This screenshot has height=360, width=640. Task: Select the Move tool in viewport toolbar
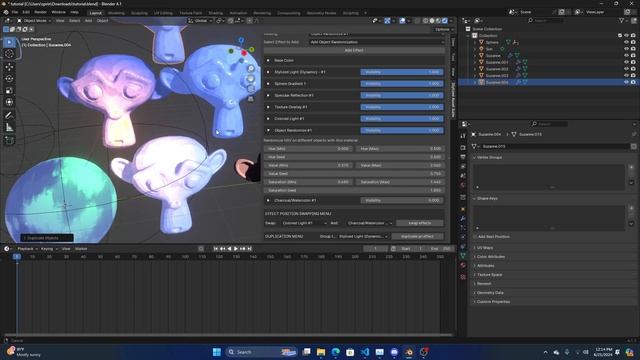[x=9, y=67]
